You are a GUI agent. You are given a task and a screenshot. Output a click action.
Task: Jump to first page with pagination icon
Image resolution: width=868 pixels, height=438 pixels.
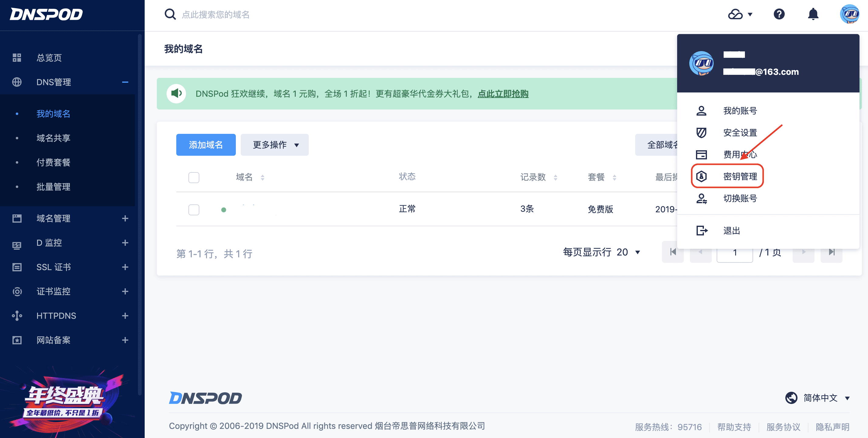click(x=673, y=252)
